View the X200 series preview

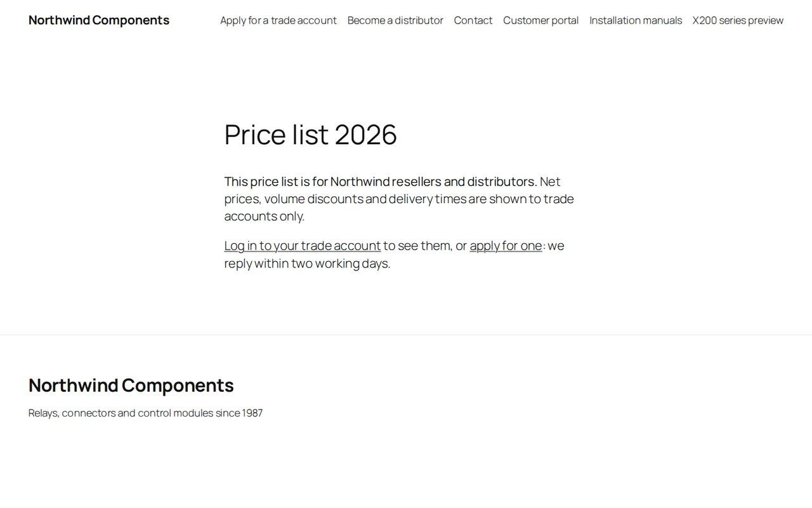pyautogui.click(x=738, y=20)
